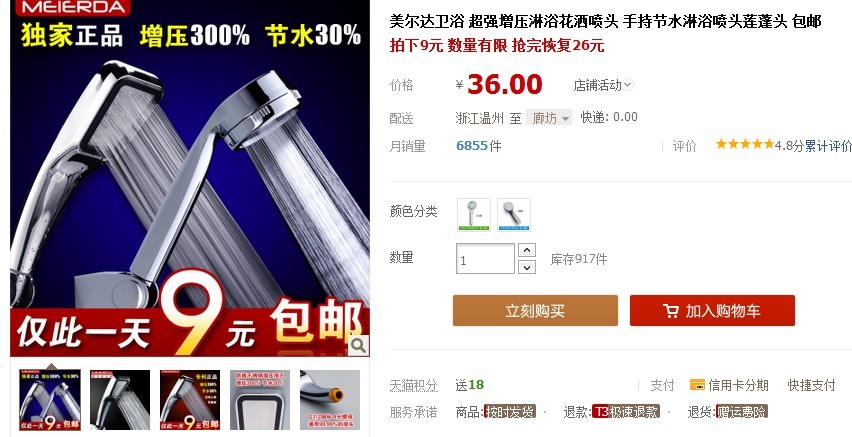Increase quantity with the up arrow

[527, 250]
